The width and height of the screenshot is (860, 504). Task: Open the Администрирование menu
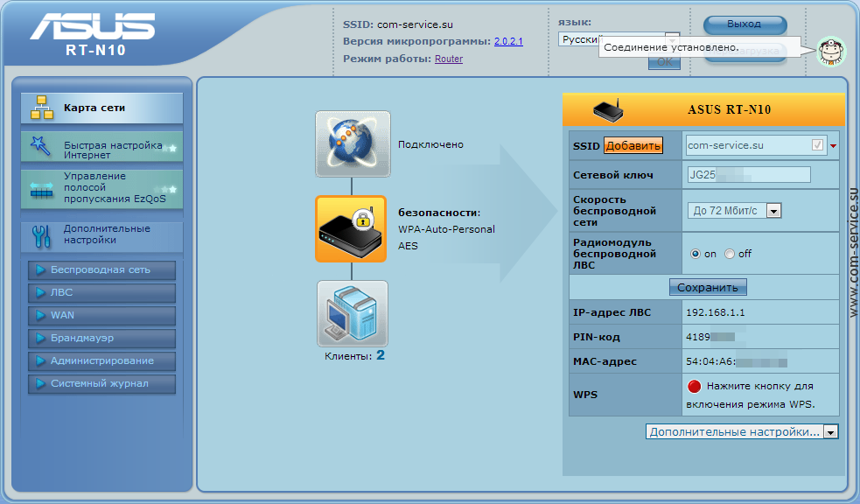click(102, 360)
